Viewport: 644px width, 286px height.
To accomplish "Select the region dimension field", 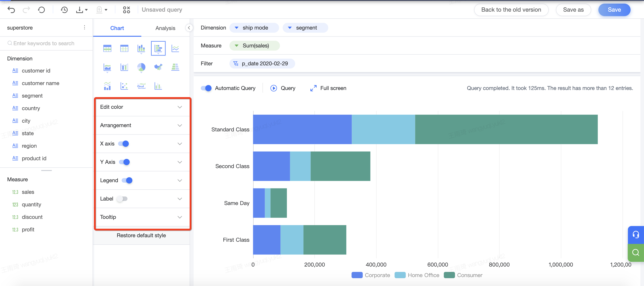I will pos(29,146).
